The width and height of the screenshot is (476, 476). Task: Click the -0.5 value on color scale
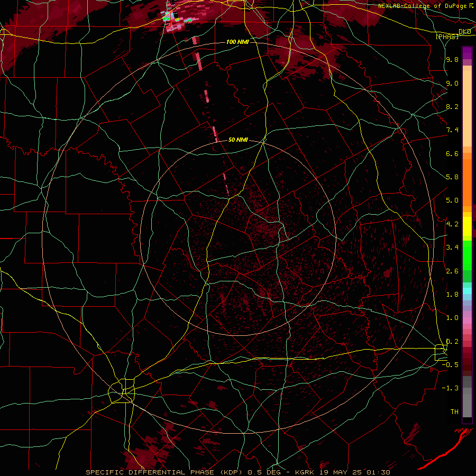pyautogui.click(x=450, y=365)
